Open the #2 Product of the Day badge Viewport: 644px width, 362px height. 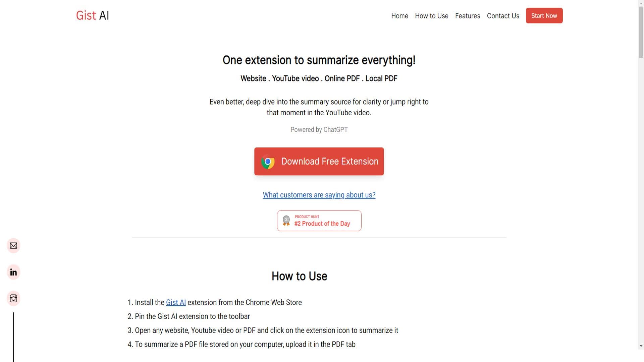[x=319, y=221]
